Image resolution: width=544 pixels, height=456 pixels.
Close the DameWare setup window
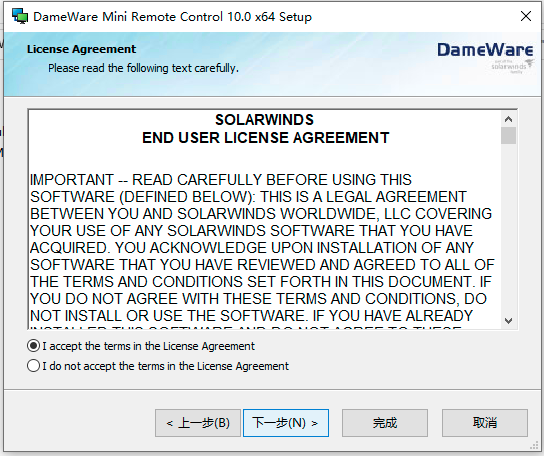pos(526,16)
